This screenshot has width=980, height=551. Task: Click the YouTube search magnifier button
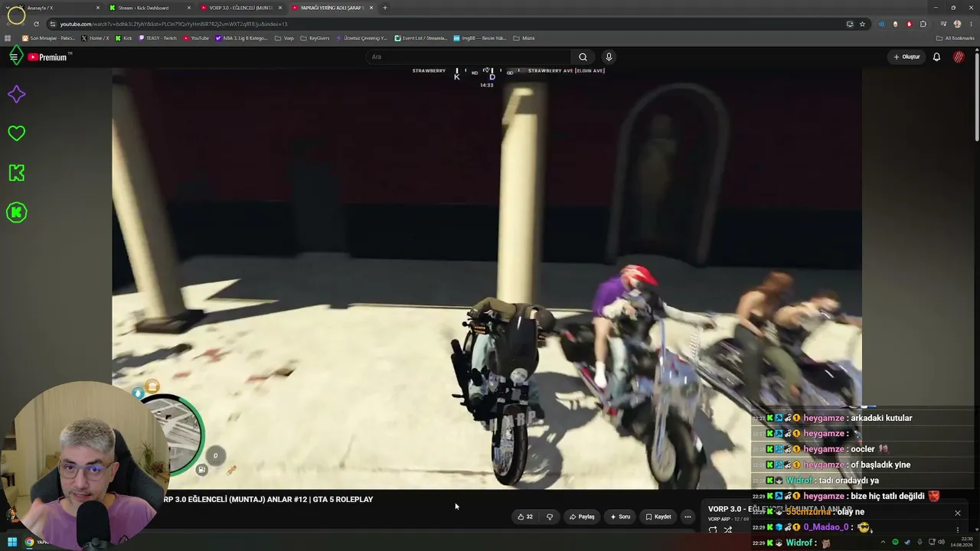coord(583,57)
